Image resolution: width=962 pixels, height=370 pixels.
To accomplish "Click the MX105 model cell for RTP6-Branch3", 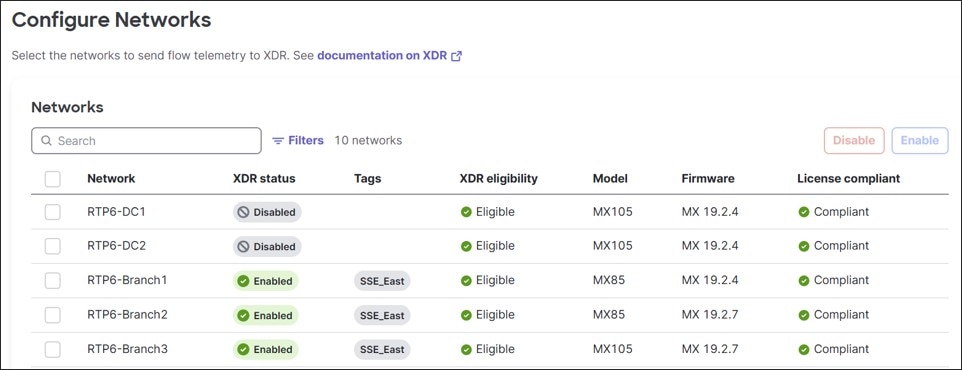I will point(612,349).
